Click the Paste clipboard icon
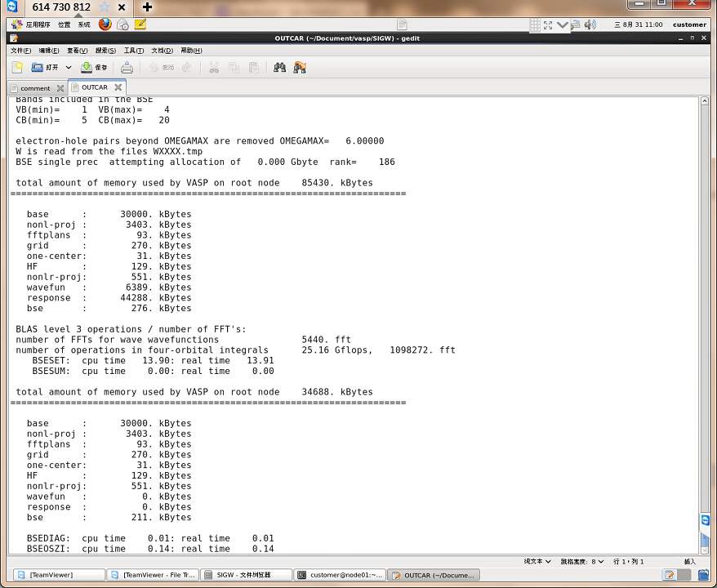 click(x=254, y=68)
